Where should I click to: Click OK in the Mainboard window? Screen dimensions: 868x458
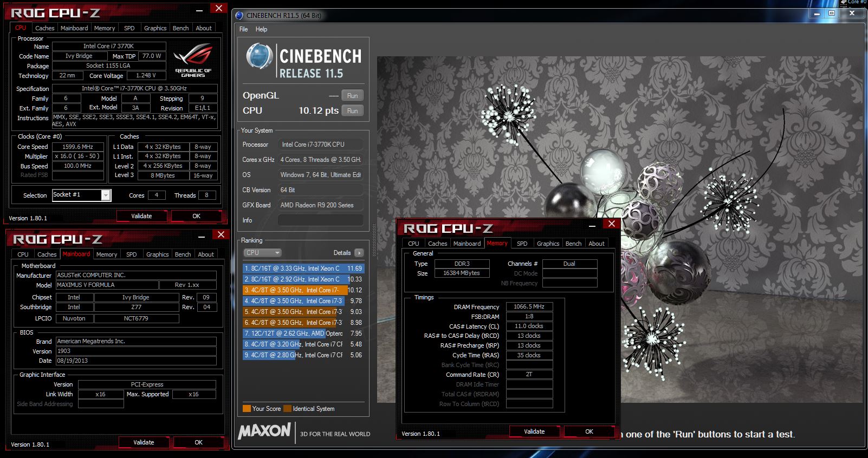click(198, 442)
